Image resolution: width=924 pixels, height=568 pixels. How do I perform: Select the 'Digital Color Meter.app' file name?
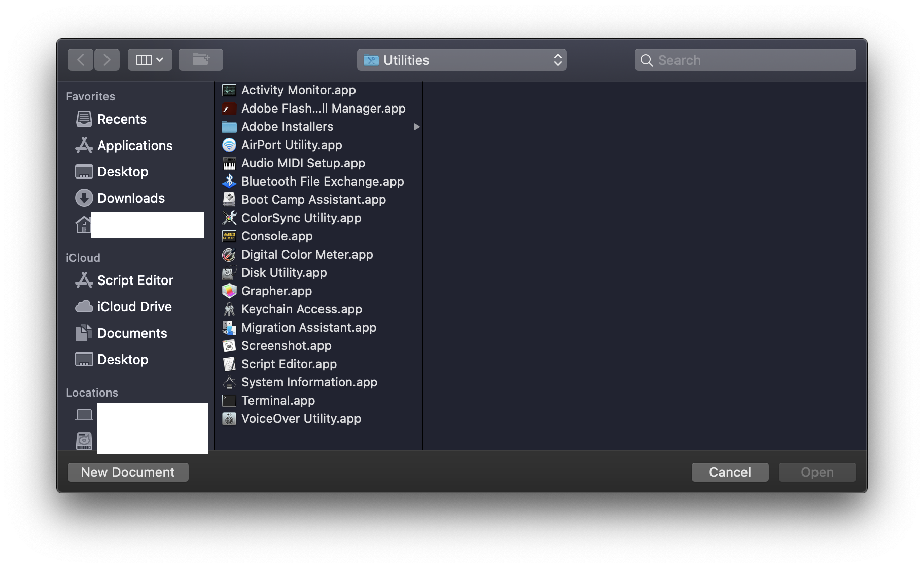(x=307, y=255)
